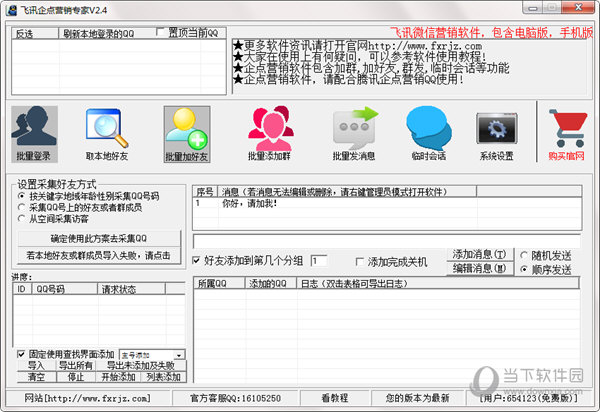This screenshot has width=600, height=412.
Task: Click the 清空 button
Action: [x=36, y=377]
